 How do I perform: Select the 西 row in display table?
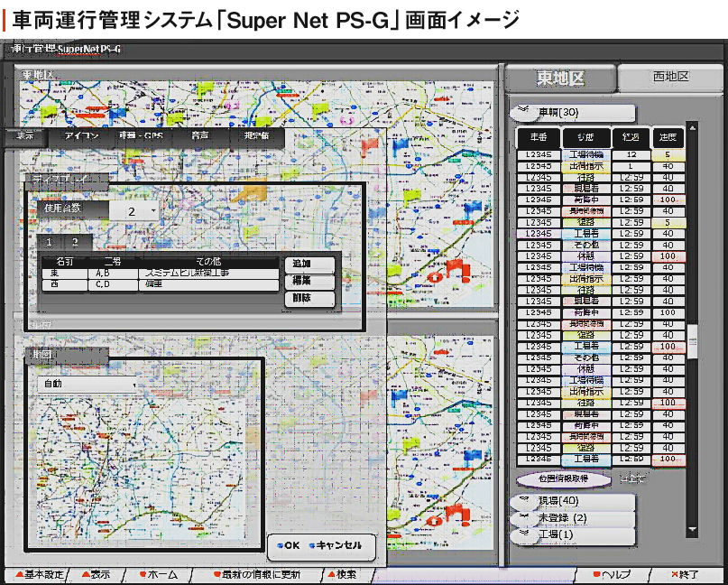point(161,285)
